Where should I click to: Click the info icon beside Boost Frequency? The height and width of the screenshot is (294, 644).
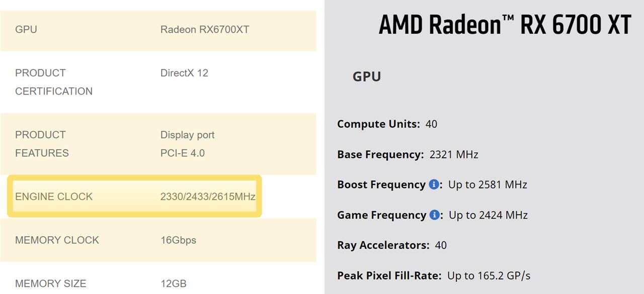pyautogui.click(x=434, y=184)
